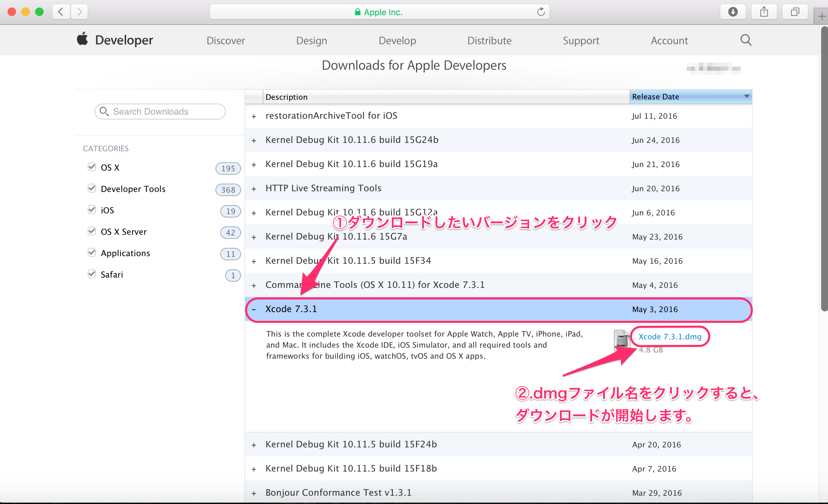
Task: Click the downloads search input field
Action: click(161, 111)
